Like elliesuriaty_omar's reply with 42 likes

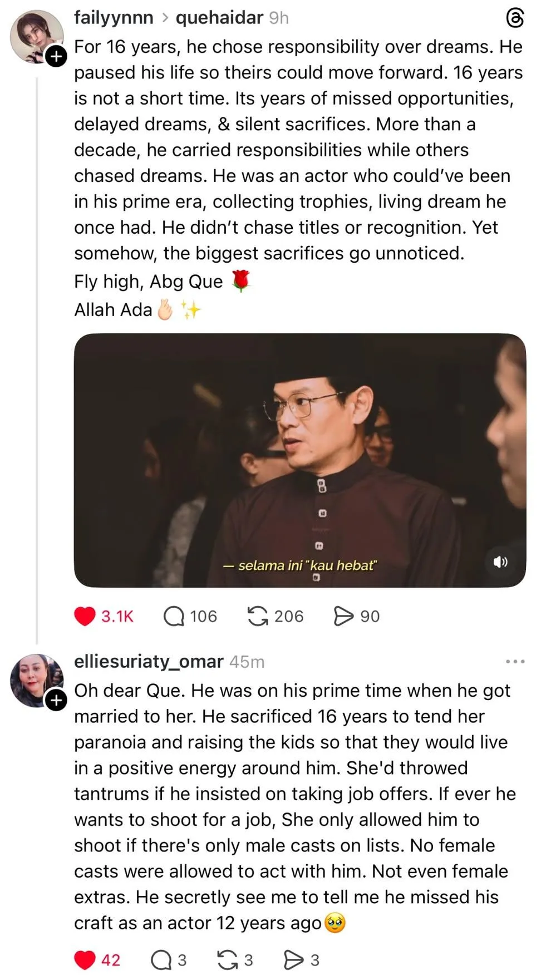(x=85, y=960)
